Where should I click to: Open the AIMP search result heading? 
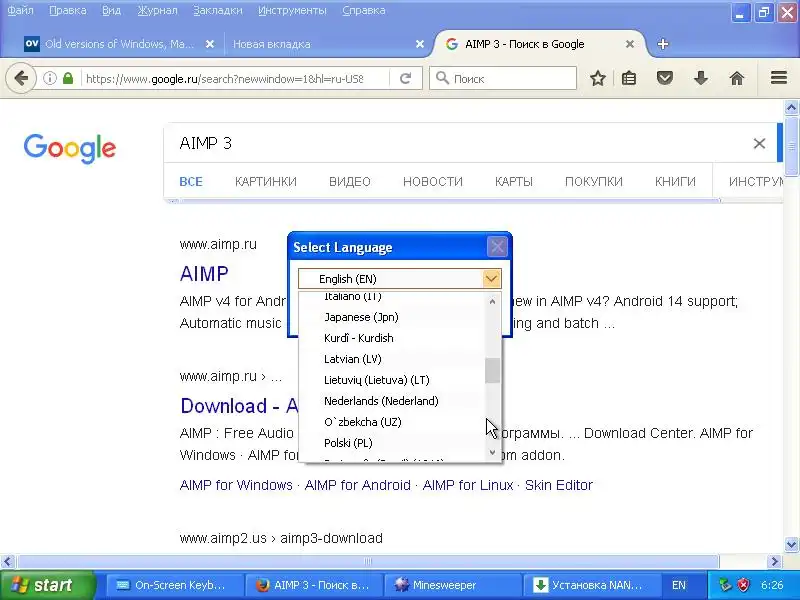click(x=204, y=274)
